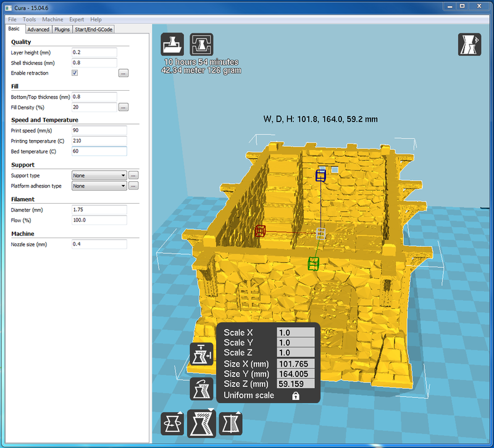Click the Scale Y value field
The image size is (494, 448).
[296, 342]
